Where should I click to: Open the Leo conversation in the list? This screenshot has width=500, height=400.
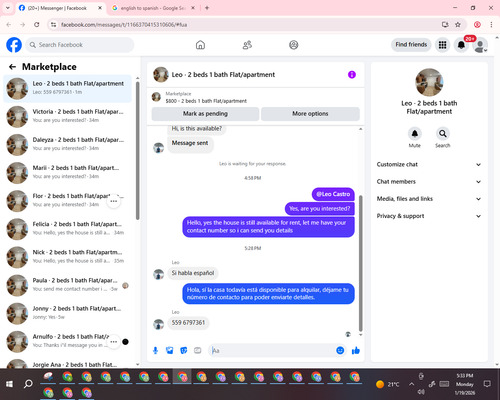[x=67, y=89]
